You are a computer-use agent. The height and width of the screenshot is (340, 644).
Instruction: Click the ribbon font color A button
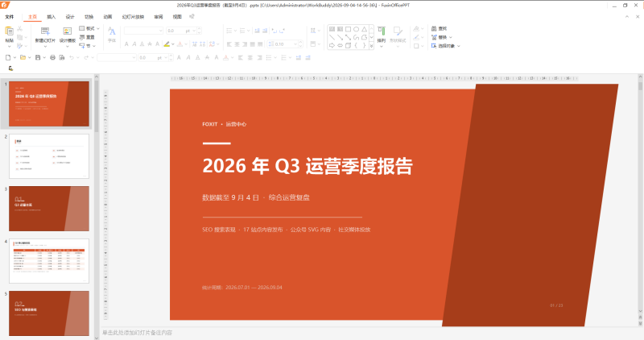coord(180,44)
